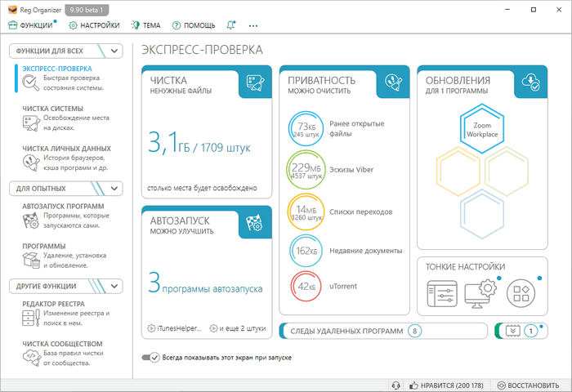This screenshot has width=572, height=392.
Task: Open the ФУНКЦИИ menu
Action: [x=31, y=25]
